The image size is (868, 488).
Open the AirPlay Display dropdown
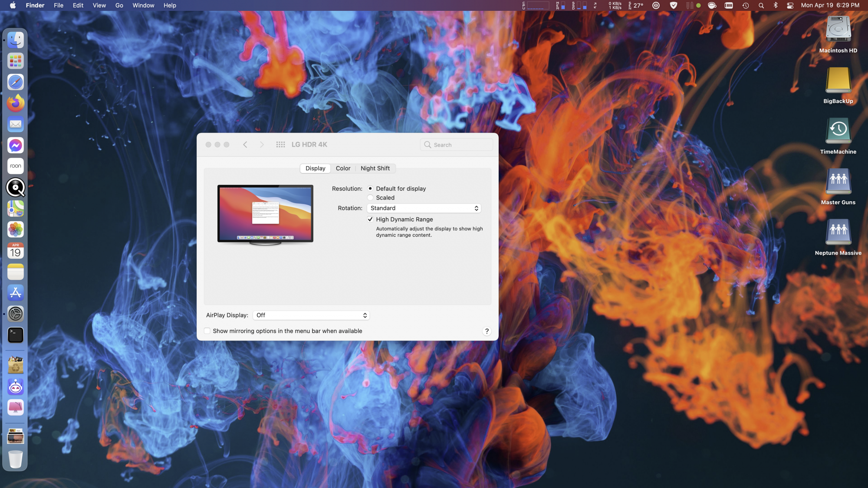311,315
